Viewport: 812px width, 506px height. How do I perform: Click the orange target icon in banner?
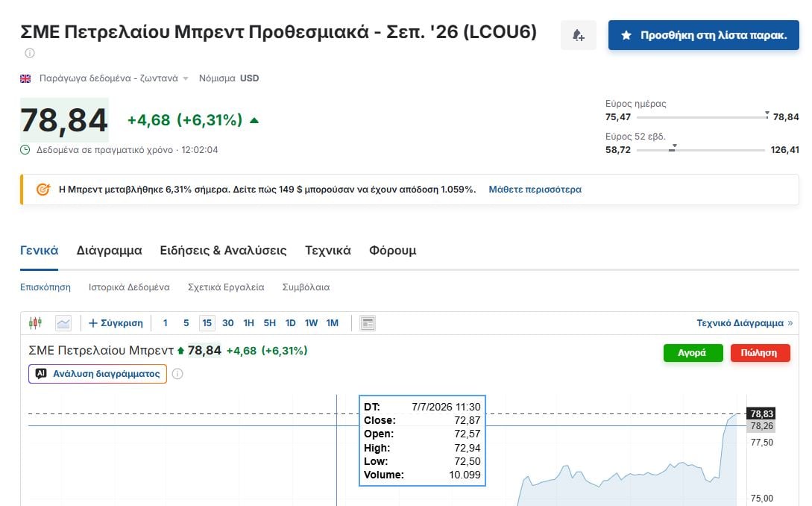click(x=43, y=190)
